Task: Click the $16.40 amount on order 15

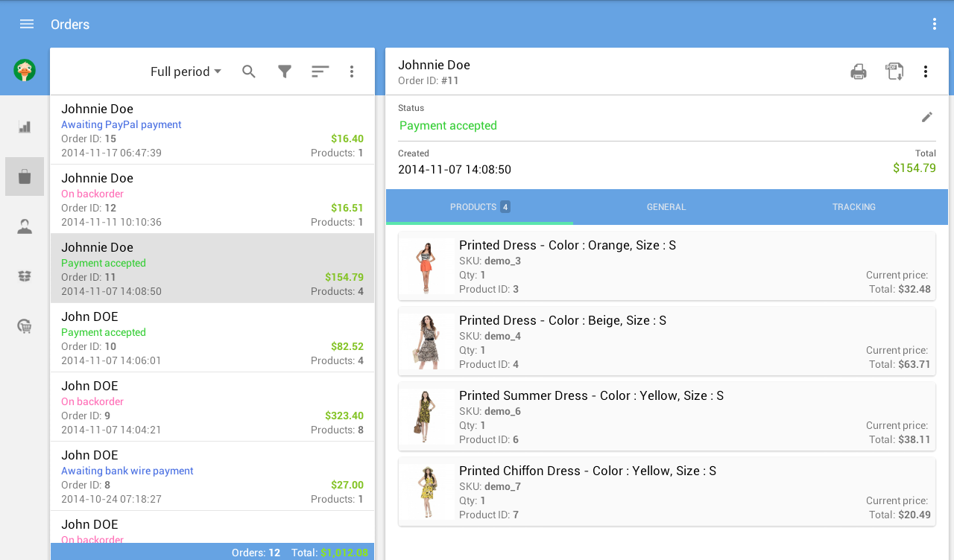Action: pyautogui.click(x=347, y=139)
